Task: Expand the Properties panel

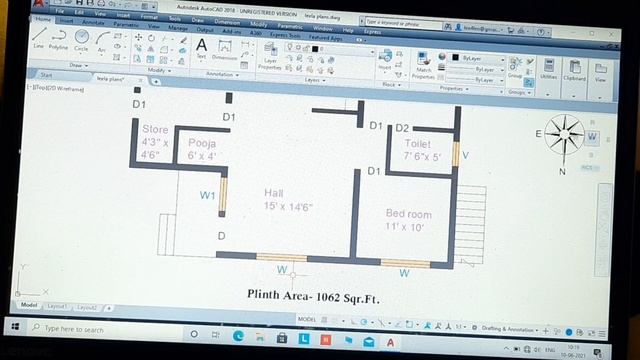Action: click(454, 88)
